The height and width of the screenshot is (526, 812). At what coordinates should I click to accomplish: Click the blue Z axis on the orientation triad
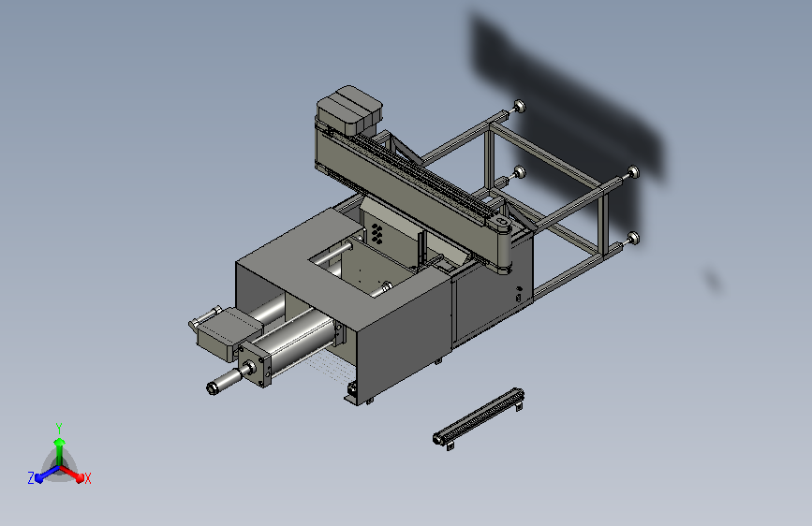coord(42,475)
